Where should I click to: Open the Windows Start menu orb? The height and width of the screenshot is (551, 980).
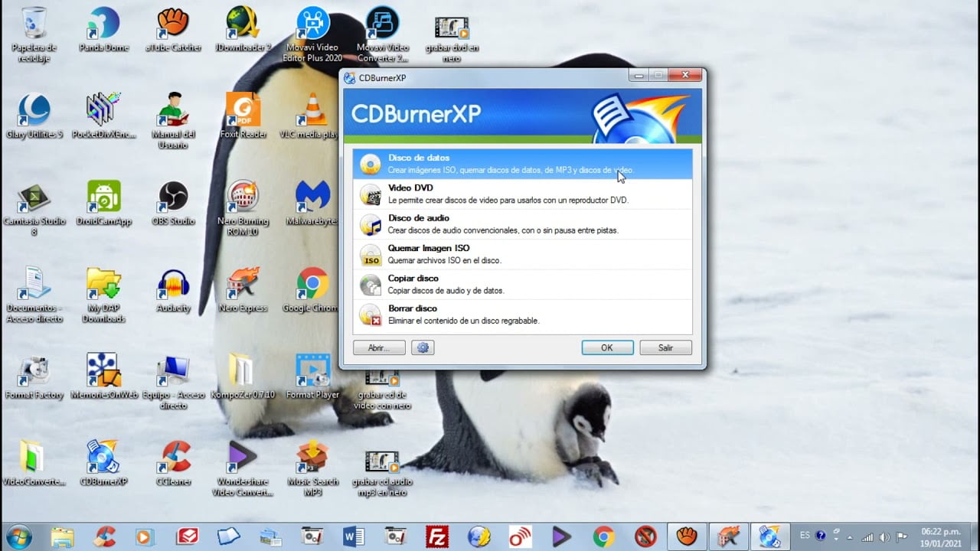pyautogui.click(x=18, y=536)
